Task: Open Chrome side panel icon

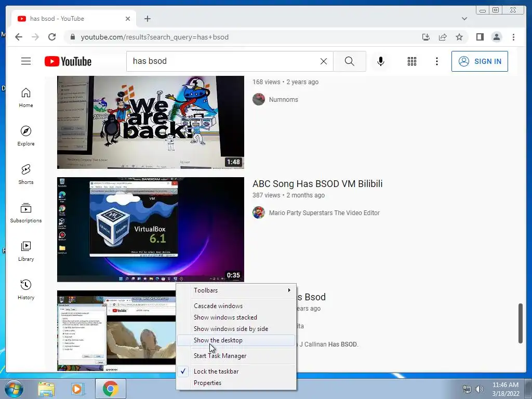Action: 480,37
